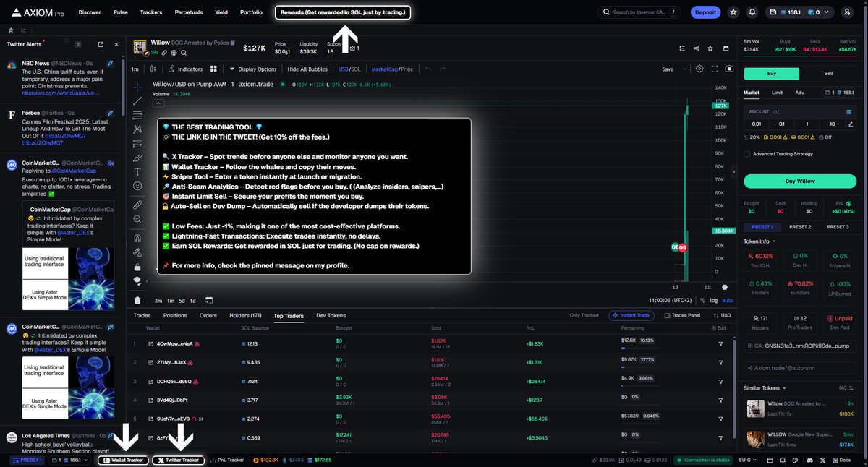868x467 pixels.
Task: Open the Willow token website globe icon
Action: [174, 53]
